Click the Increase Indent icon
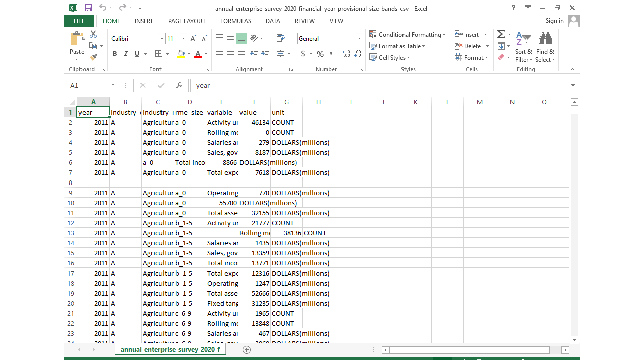The image size is (644, 362). [x=265, y=54]
